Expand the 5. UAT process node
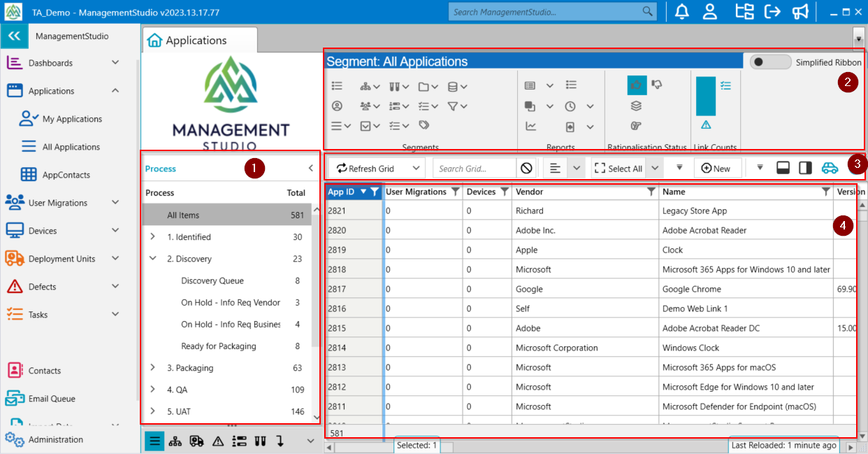868x454 pixels. [x=152, y=411]
